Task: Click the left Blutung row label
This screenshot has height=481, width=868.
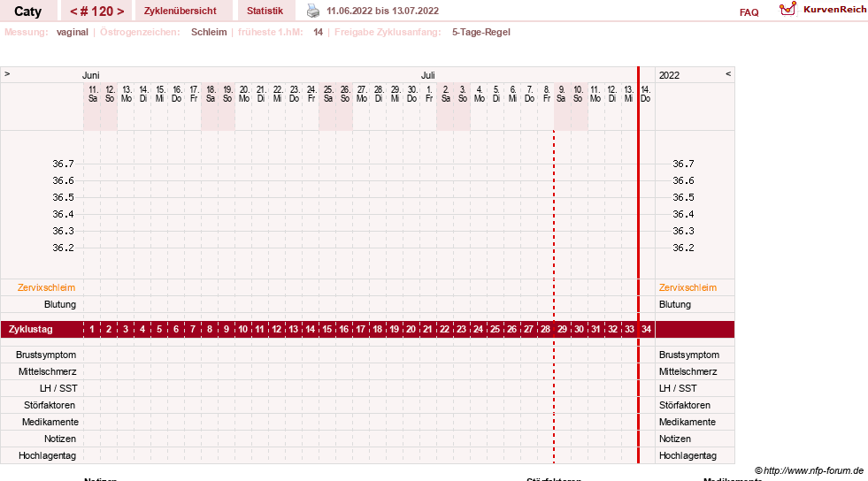Action: pyautogui.click(x=60, y=305)
